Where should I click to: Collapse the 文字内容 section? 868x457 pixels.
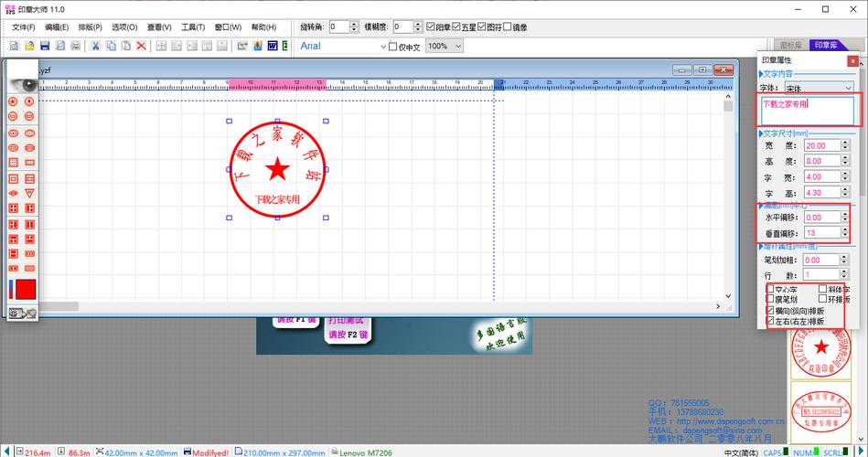pyautogui.click(x=761, y=74)
